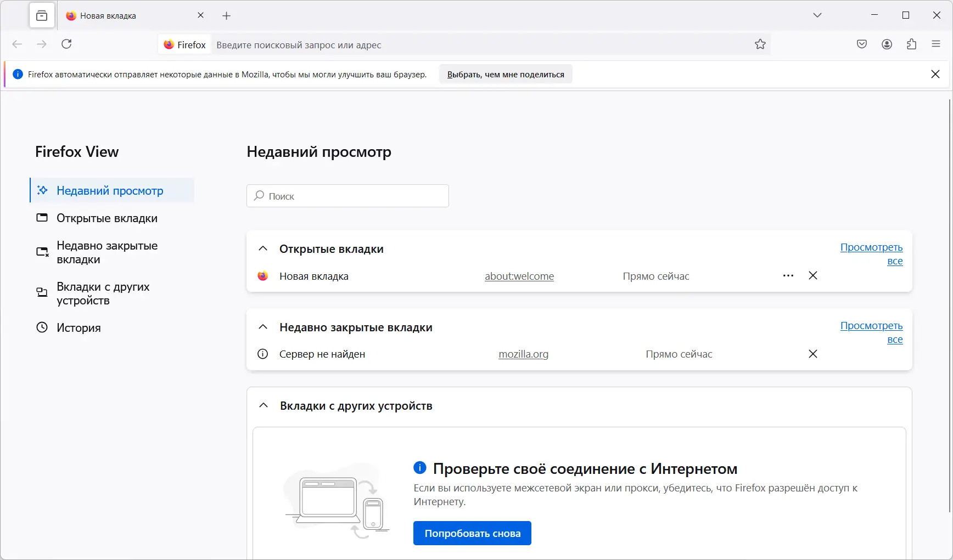The height and width of the screenshot is (560, 953).
Task: Bookmark this page with the star
Action: click(x=760, y=45)
